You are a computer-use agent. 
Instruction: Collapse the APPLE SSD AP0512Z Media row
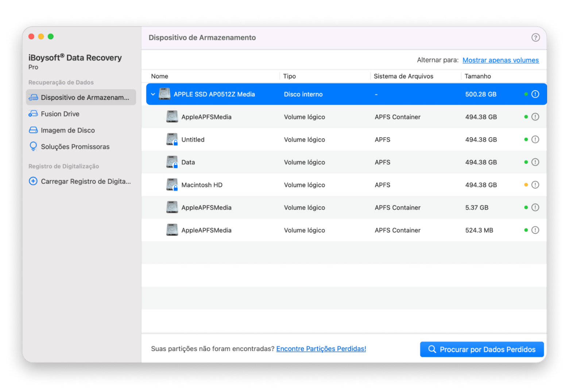[x=153, y=94]
